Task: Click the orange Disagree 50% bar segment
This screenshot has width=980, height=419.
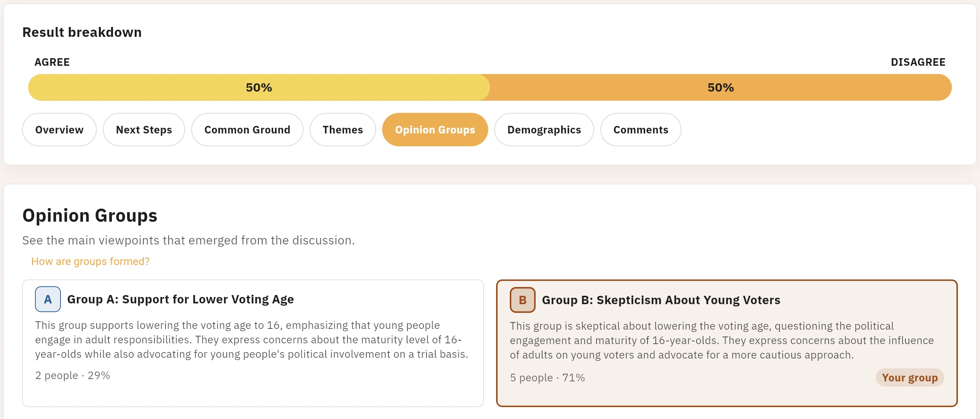Action: (721, 87)
